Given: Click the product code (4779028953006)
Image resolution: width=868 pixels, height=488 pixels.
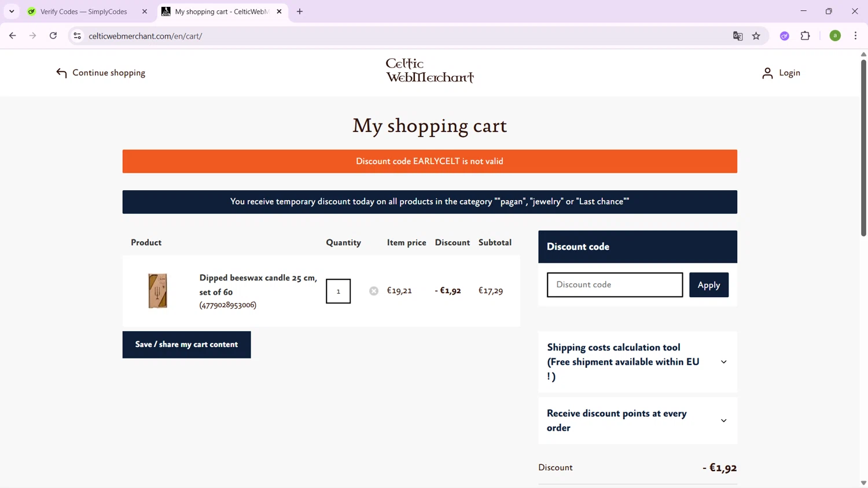Looking at the screenshot, I should pyautogui.click(x=228, y=305).
